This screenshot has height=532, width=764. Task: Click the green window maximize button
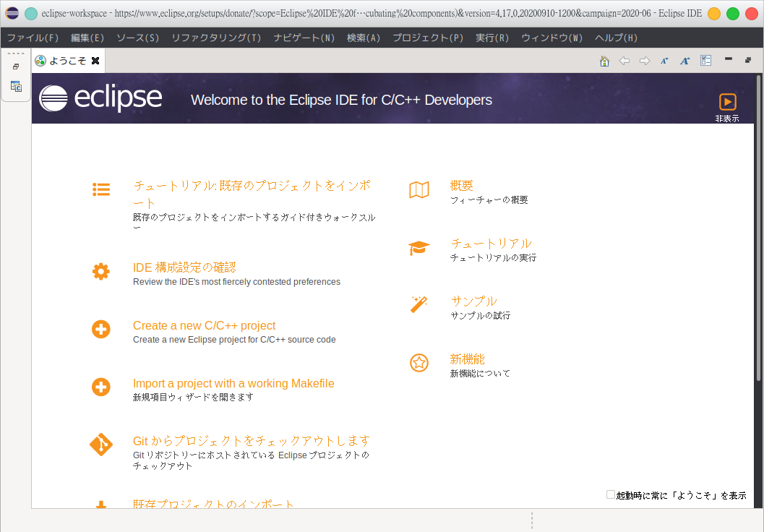coord(733,13)
